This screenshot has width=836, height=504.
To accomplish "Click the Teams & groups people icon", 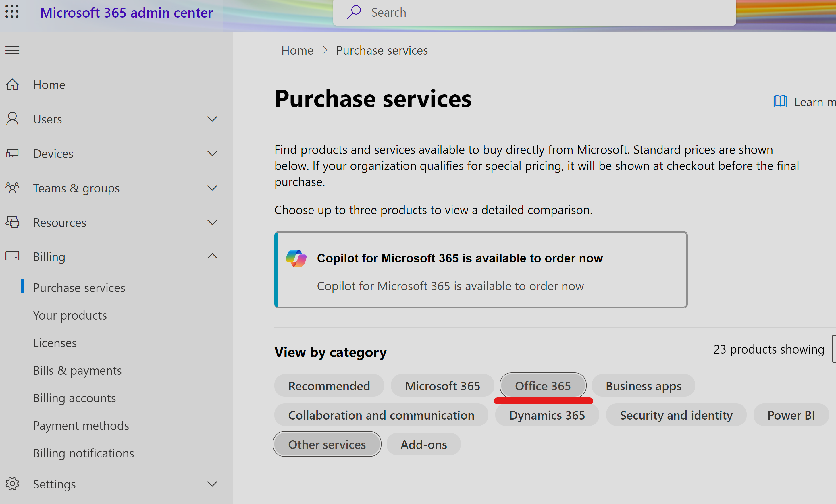I will tap(12, 188).
